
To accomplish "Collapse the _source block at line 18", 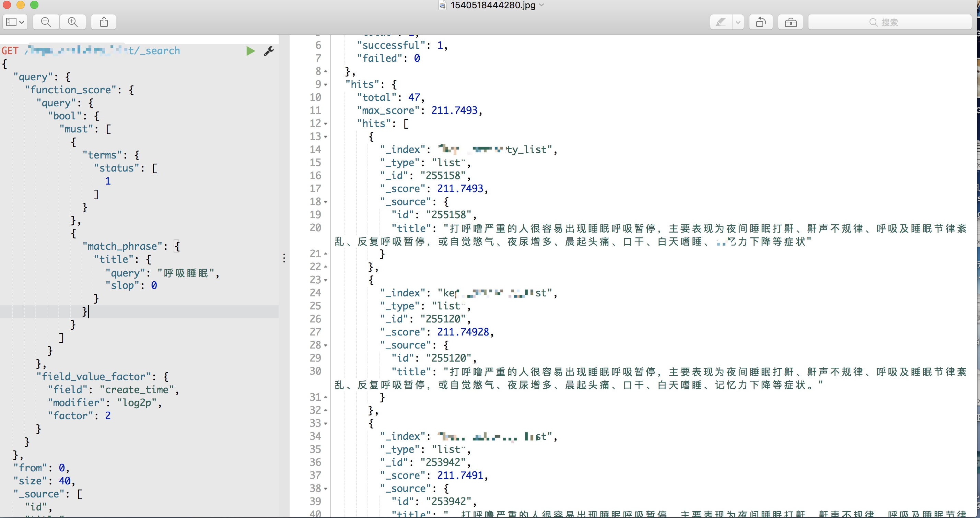I will (326, 202).
